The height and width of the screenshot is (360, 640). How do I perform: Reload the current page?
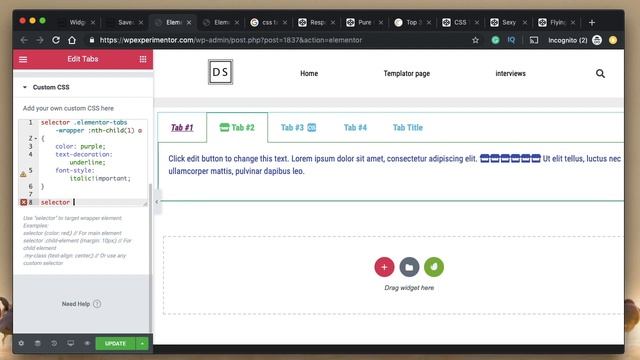coord(56,40)
